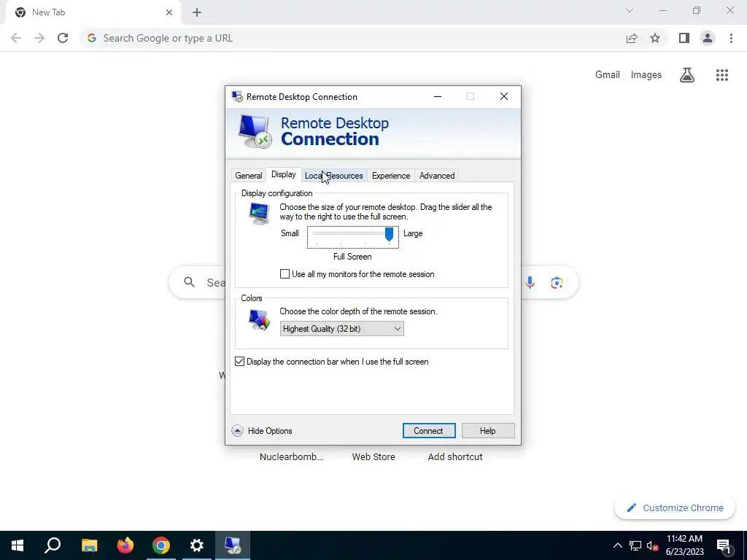
Task: Minimize the Remote Desktop Connection dialog
Action: (438, 96)
